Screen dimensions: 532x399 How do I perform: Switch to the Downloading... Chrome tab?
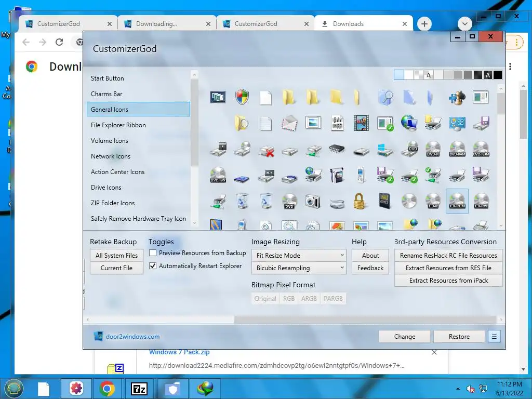(x=167, y=24)
